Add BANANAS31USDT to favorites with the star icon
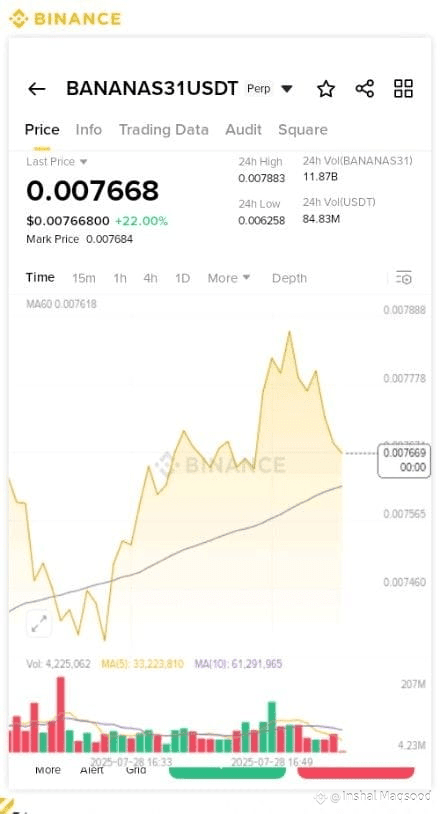The height and width of the screenshot is (814, 440). (326, 89)
